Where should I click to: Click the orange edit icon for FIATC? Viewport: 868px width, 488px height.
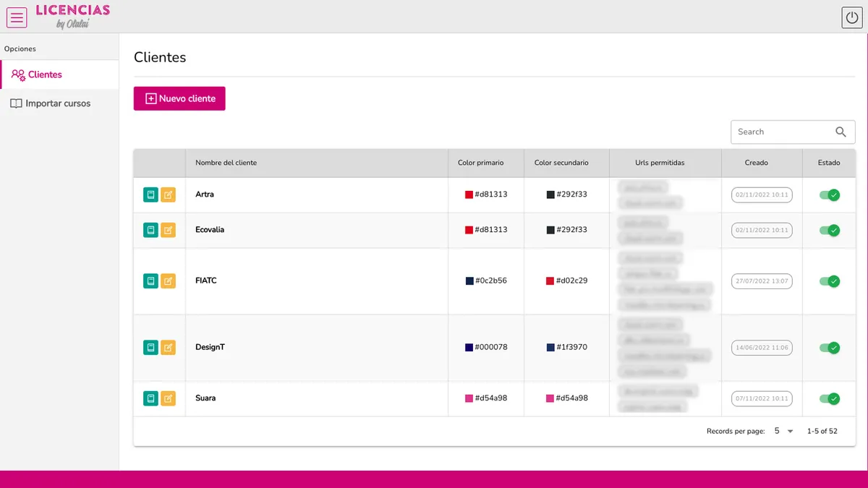point(168,281)
